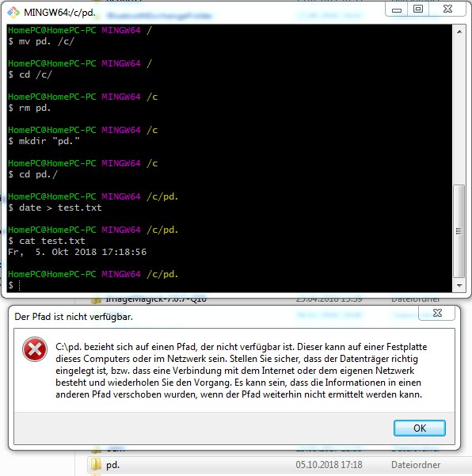Screen dimensions: 472x476
Task: Click the 'date > test.txt' command line
Action: pos(60,208)
